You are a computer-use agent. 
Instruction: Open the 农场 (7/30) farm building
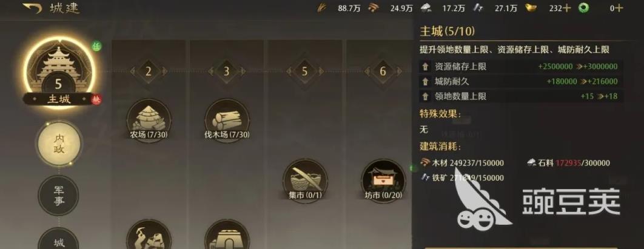tap(149, 119)
